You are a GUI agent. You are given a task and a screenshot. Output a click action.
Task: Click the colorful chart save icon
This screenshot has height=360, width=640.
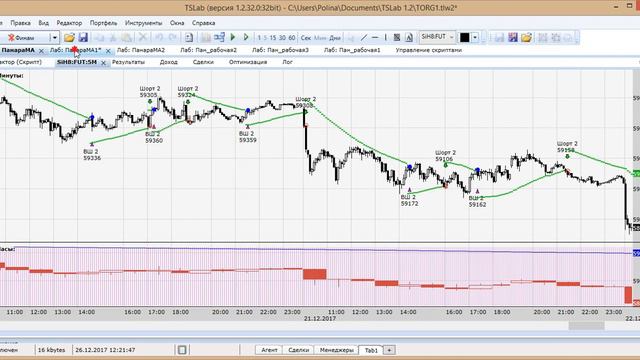click(513, 38)
